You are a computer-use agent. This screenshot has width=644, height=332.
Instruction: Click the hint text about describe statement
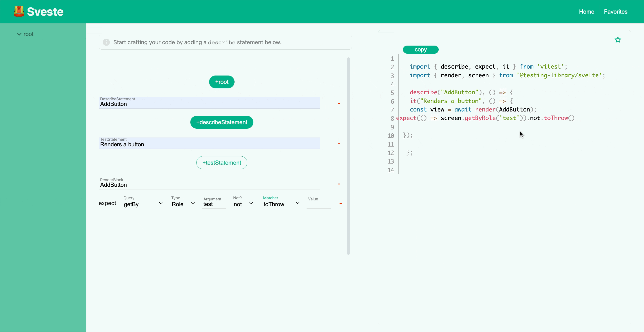point(197,42)
